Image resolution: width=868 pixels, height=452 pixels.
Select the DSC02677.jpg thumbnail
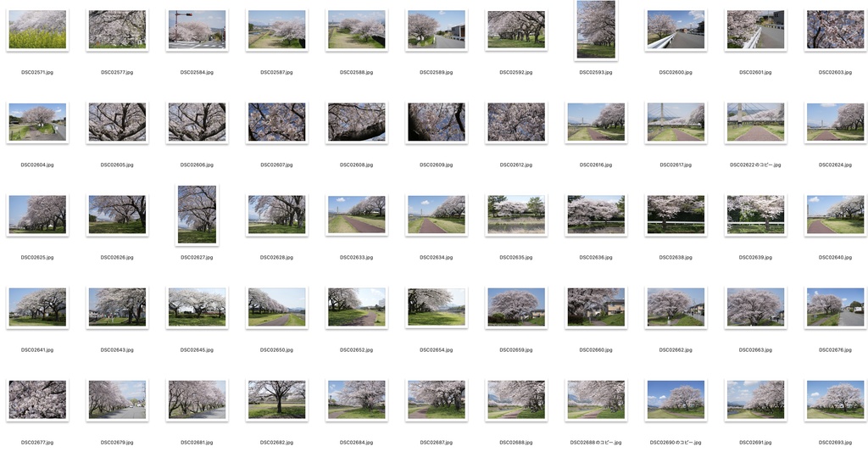[37, 399]
